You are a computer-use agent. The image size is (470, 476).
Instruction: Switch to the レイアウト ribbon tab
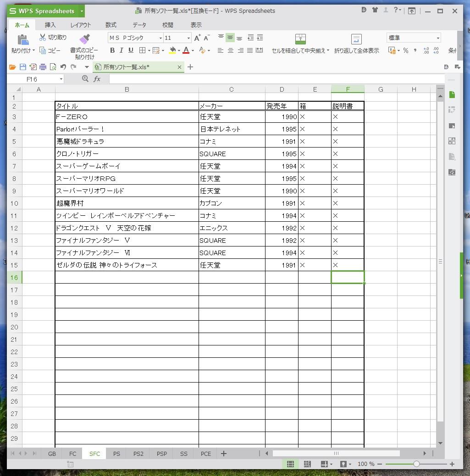pos(81,25)
